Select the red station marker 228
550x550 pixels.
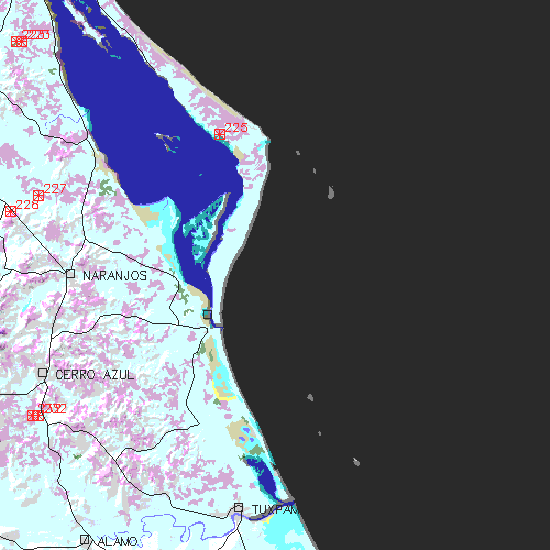[x=11, y=212]
